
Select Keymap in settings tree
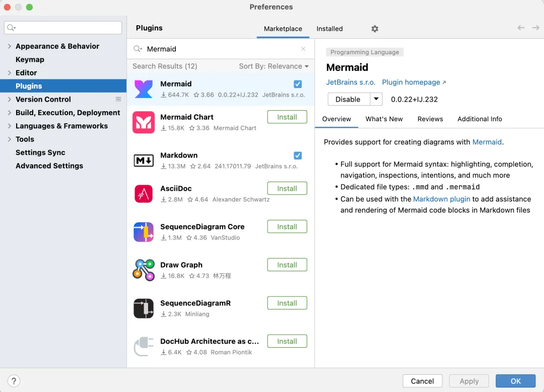point(30,59)
